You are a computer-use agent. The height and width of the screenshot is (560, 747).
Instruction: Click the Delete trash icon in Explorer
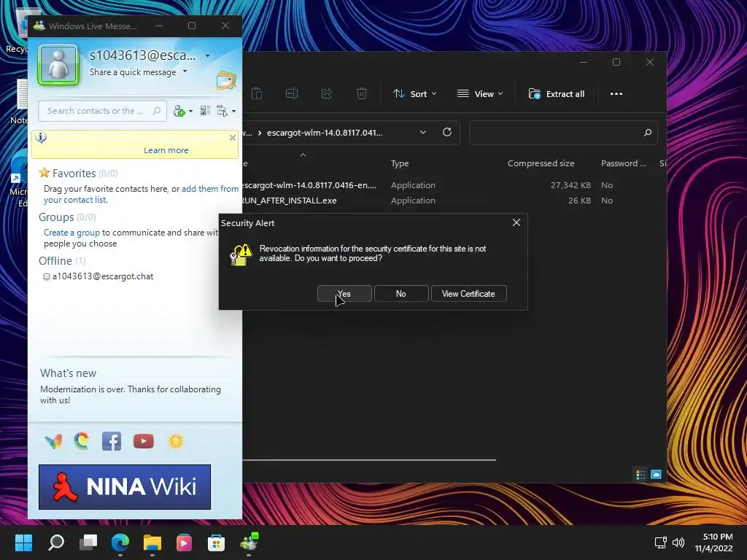click(362, 94)
